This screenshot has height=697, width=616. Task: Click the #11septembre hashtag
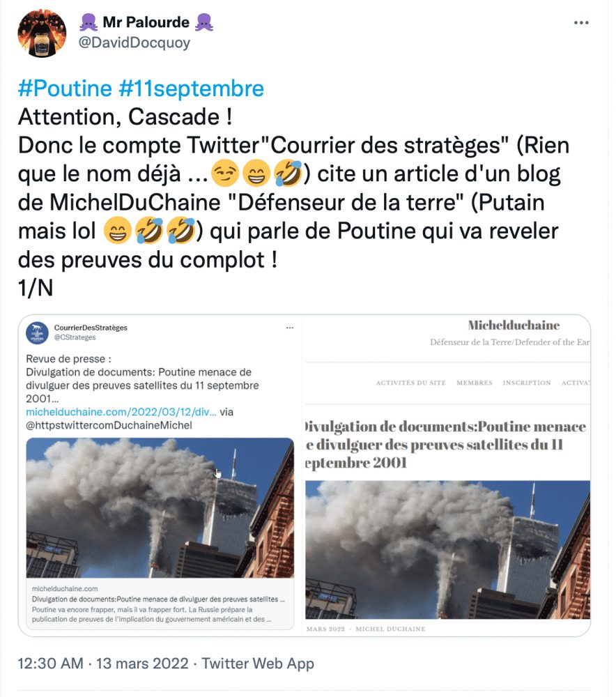tap(191, 88)
